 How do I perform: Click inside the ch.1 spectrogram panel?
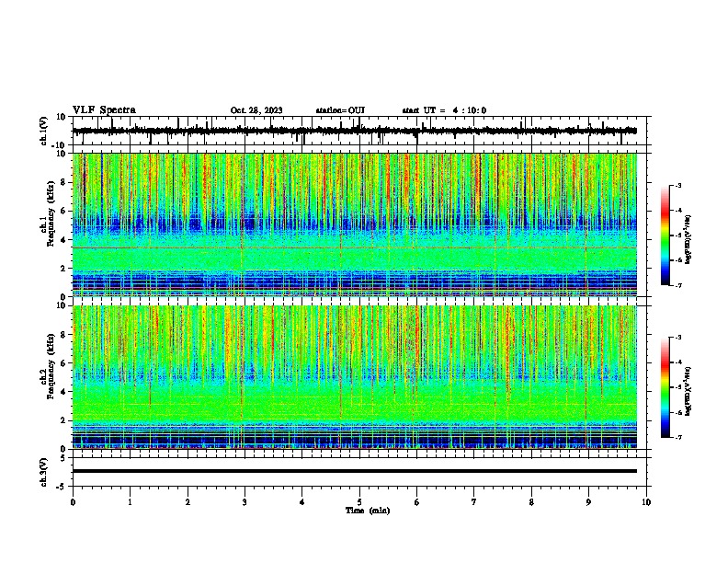[355, 224]
